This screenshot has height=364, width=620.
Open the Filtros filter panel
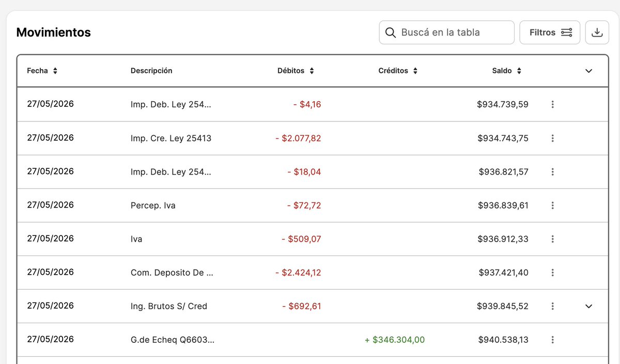550,33
